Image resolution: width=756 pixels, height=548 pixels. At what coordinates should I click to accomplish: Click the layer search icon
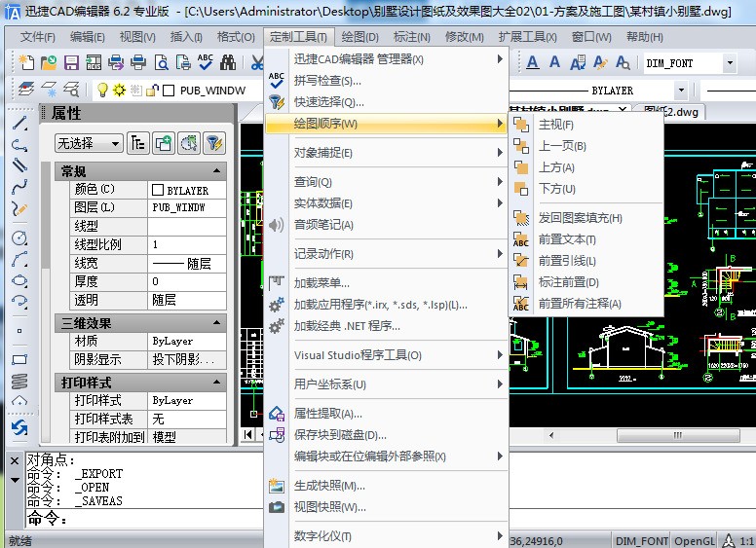tap(71, 90)
